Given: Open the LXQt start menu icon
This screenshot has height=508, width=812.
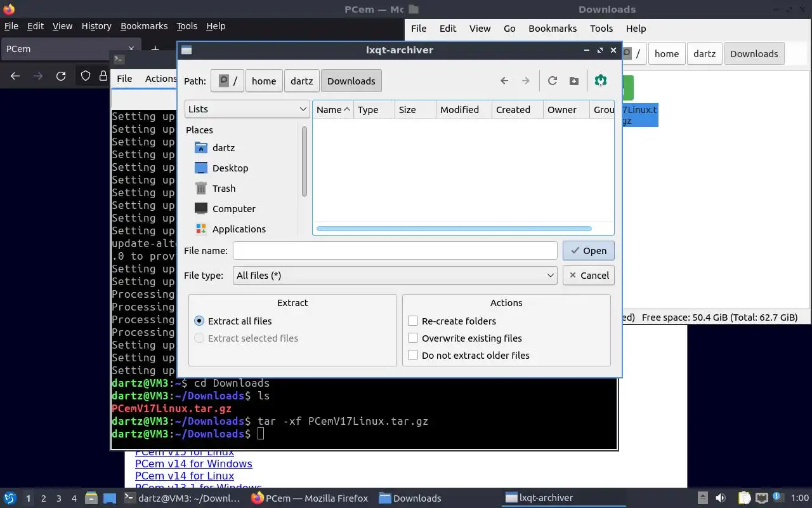Looking at the screenshot, I should coord(10,498).
